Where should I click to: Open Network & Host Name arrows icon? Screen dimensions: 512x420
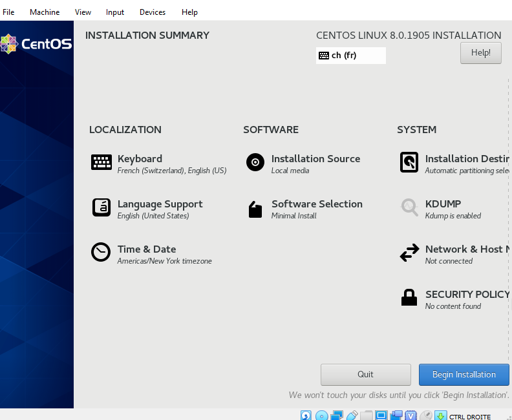(x=409, y=253)
